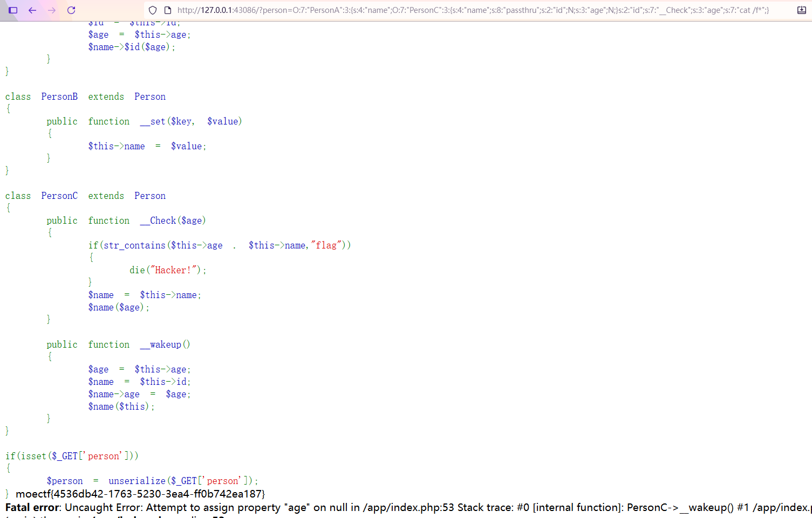Click the forward navigation arrow
The height and width of the screenshot is (518, 812).
tap(52, 10)
